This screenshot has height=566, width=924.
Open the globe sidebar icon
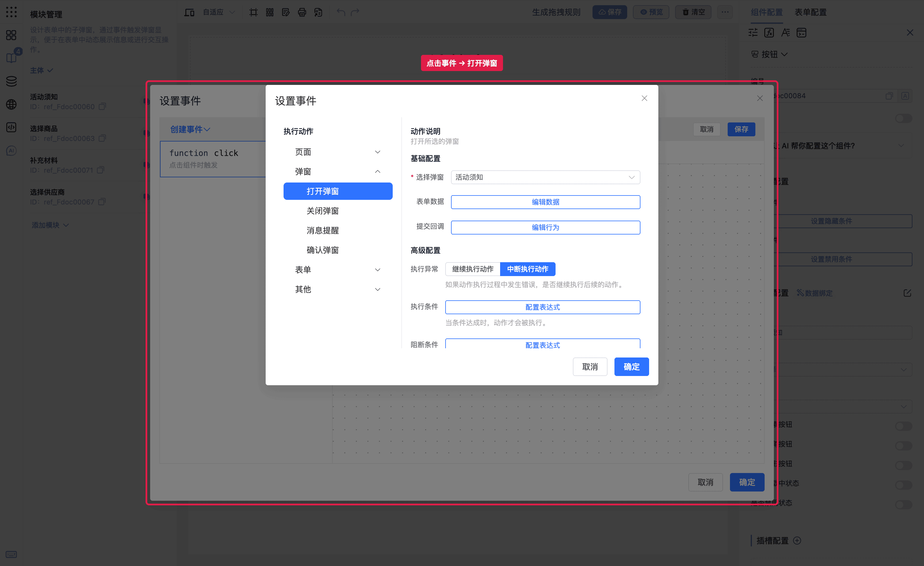pos(11,104)
